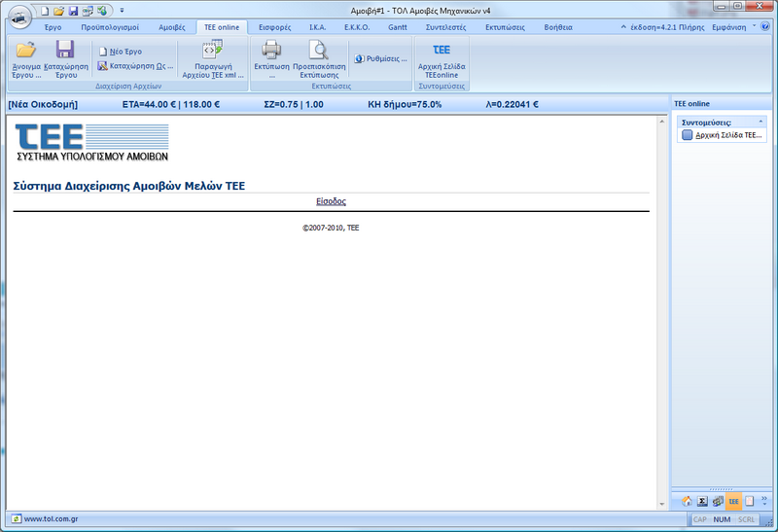Switch to the Gantt tab
The image size is (778, 532).
coord(398,27)
